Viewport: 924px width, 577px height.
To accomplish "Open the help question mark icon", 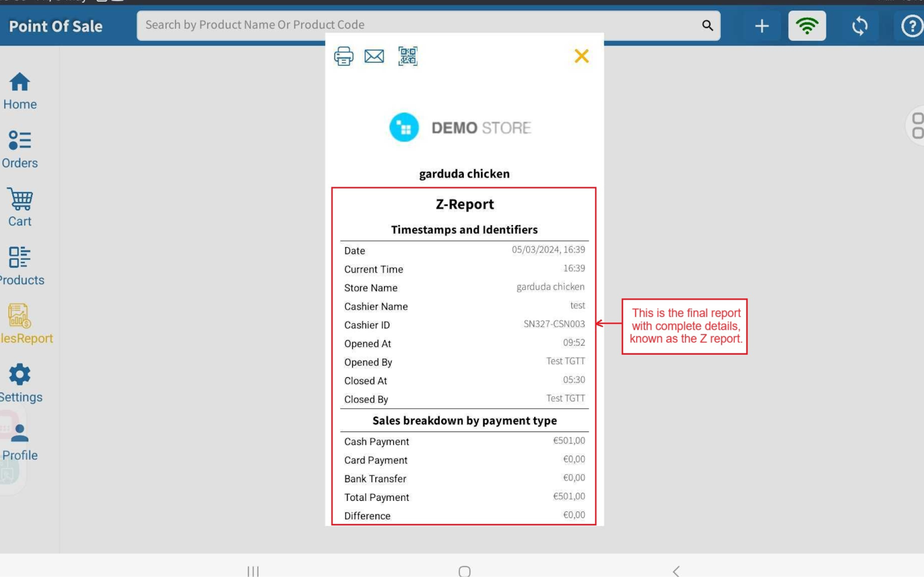I will point(912,26).
